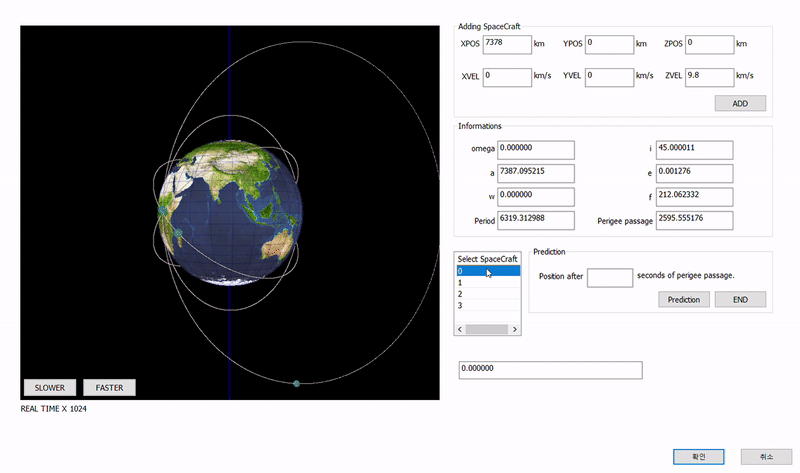Click the omega value field
800x473 pixels.
tap(536, 150)
